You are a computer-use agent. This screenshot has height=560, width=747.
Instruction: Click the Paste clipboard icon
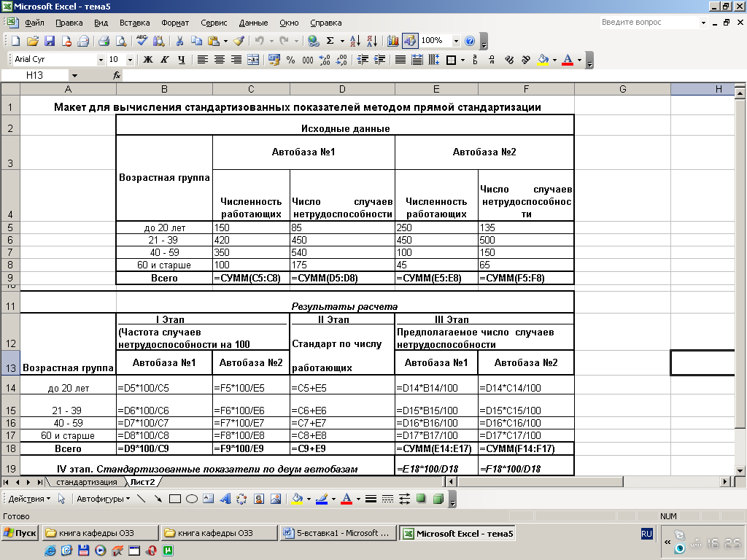[214, 41]
